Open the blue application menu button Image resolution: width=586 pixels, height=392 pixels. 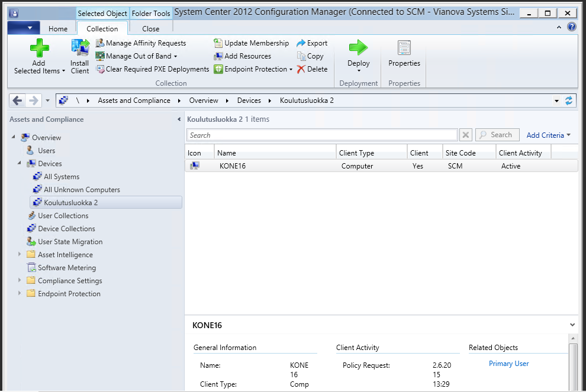coord(24,28)
